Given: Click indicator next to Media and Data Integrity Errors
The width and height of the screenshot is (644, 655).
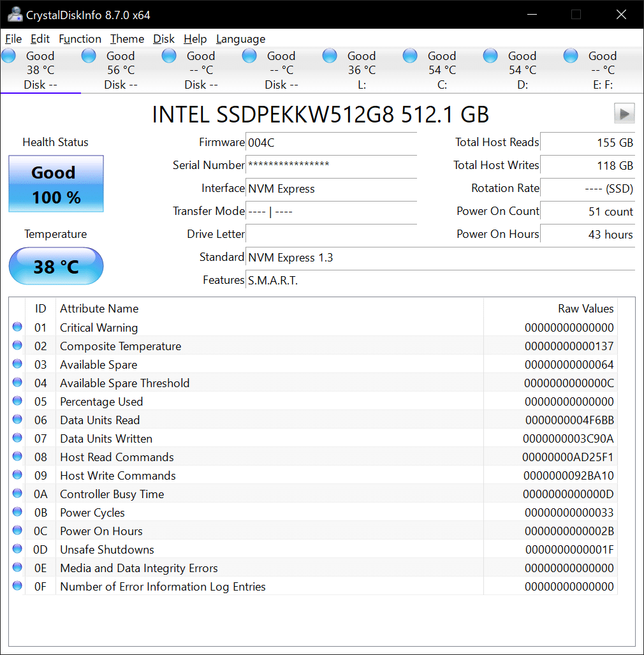Looking at the screenshot, I should 17,566.
